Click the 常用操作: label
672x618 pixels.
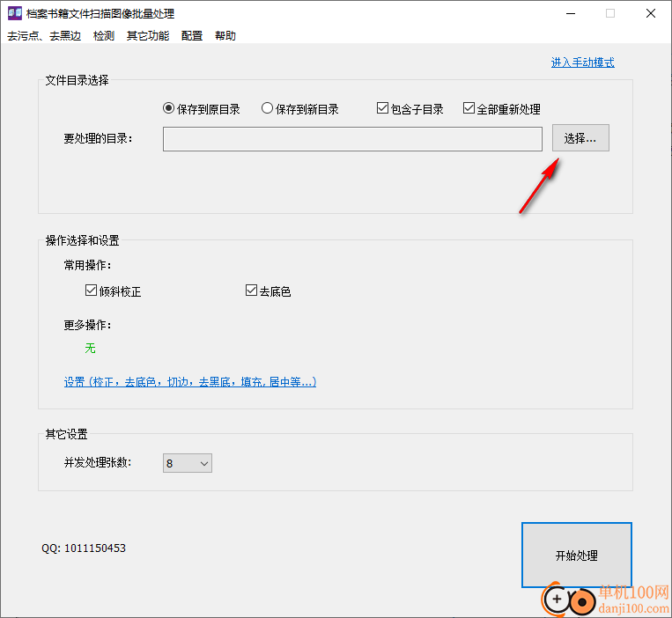click(87, 266)
